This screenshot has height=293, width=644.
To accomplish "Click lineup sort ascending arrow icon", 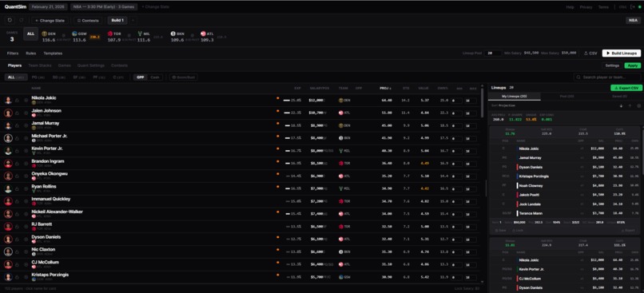I will [x=630, y=105].
